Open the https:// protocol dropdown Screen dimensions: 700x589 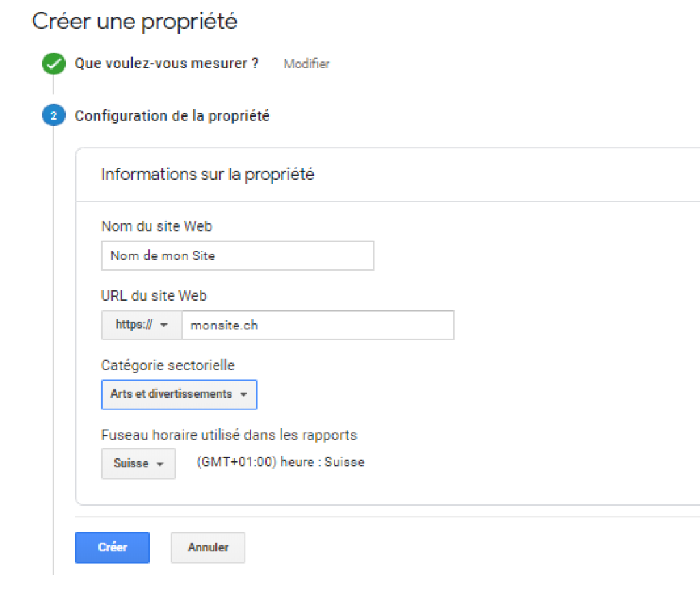142,325
